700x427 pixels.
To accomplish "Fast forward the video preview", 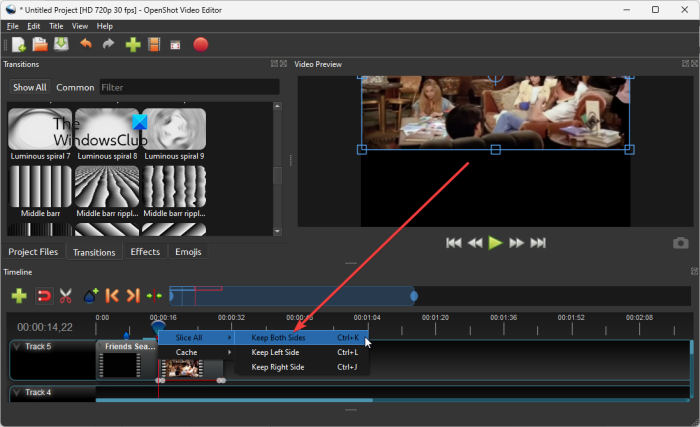I will tap(517, 243).
